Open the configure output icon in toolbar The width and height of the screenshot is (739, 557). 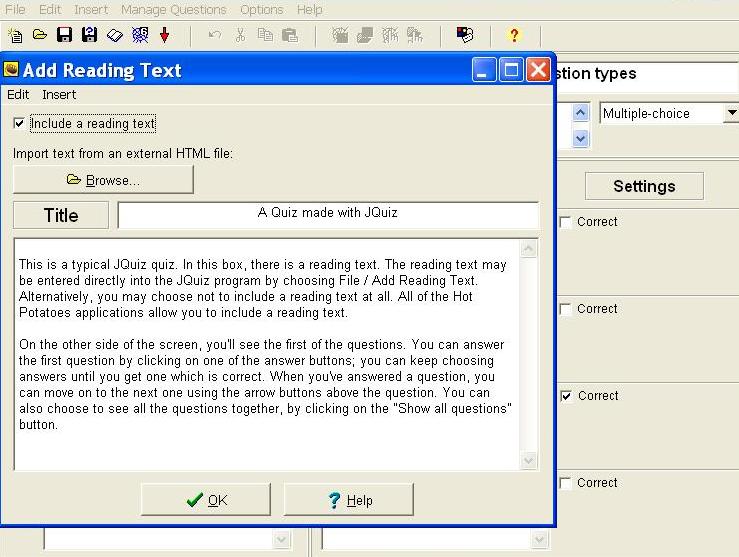[x=465, y=35]
